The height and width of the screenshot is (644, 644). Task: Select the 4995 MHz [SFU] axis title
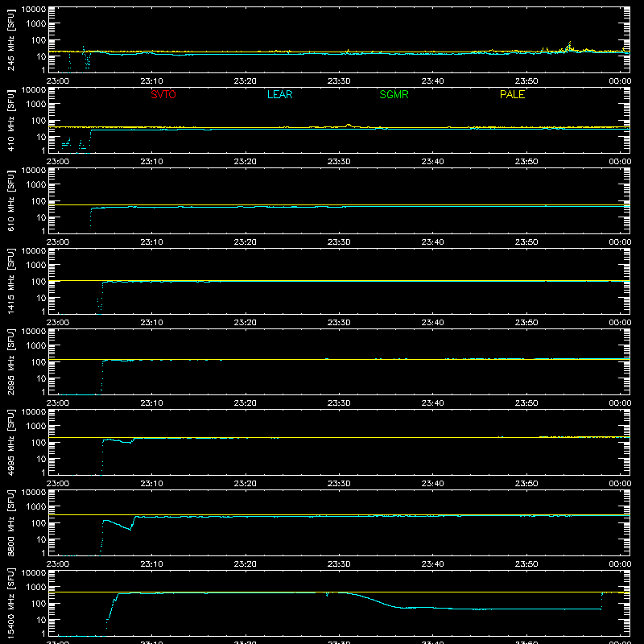click(10, 442)
